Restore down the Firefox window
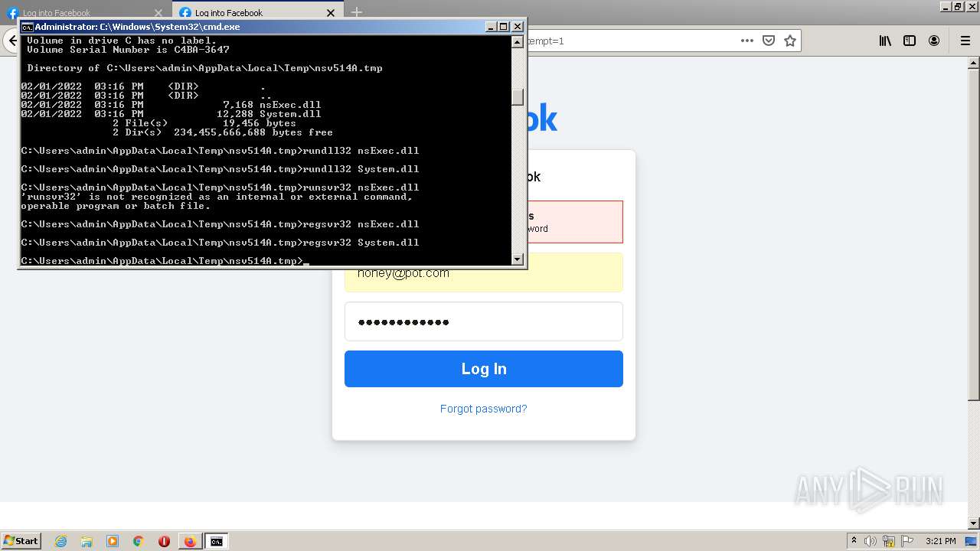Viewport: 980px width, 551px height. (958, 6)
